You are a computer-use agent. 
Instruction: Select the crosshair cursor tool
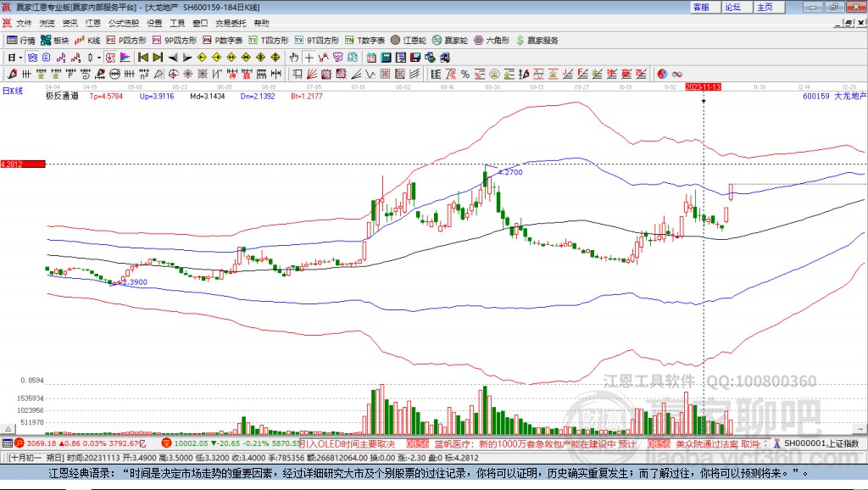[x=309, y=58]
